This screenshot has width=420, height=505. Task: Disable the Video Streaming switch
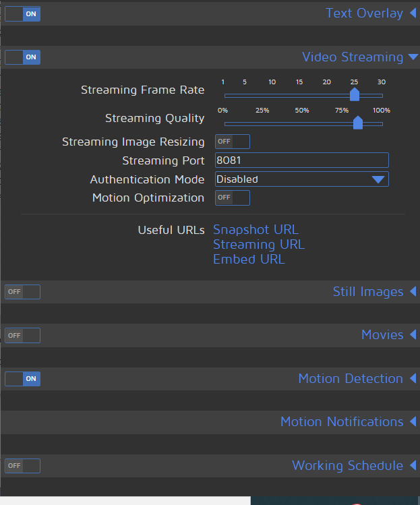pyautogui.click(x=22, y=57)
